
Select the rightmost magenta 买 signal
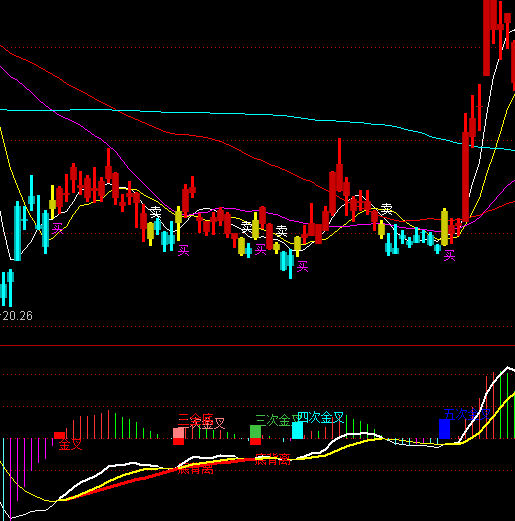[449, 256]
